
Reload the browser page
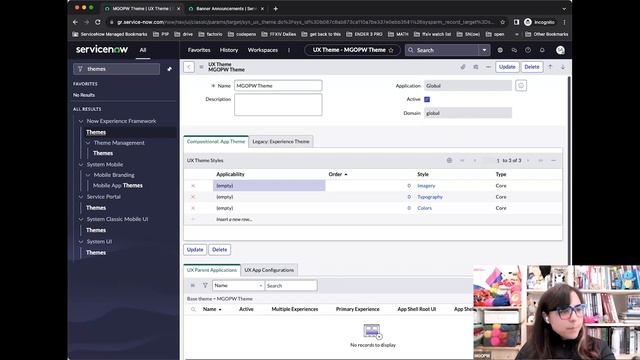pos(98,22)
